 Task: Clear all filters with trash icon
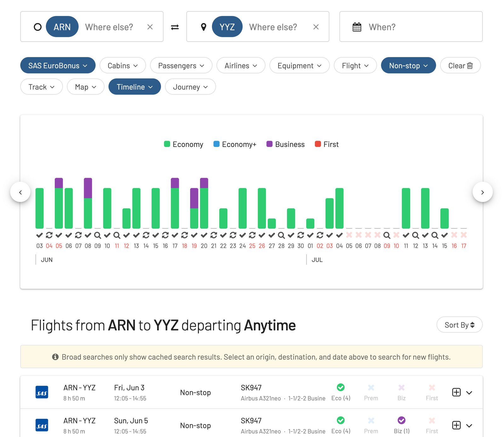point(460,65)
